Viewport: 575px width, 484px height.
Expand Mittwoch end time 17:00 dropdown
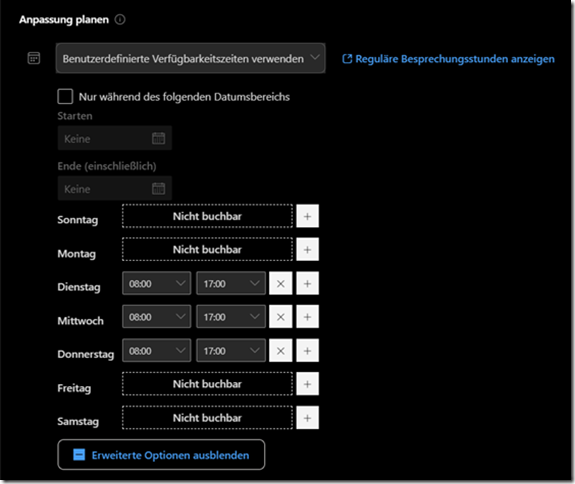click(x=231, y=317)
